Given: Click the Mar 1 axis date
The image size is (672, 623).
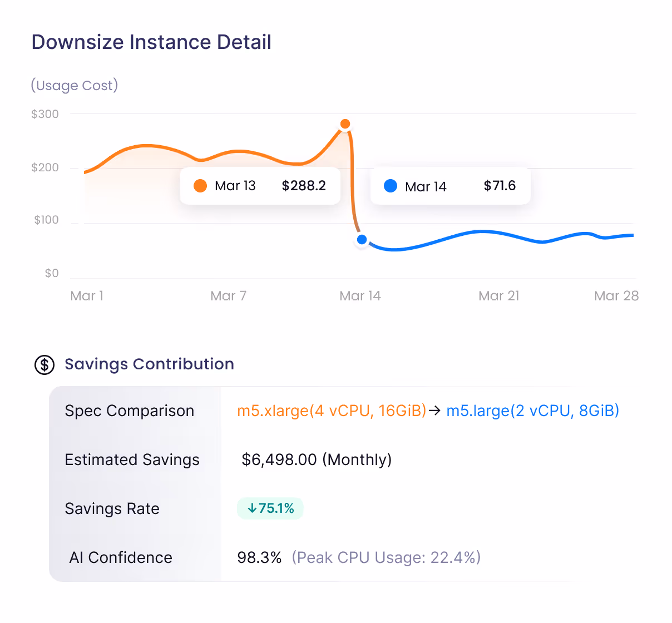Looking at the screenshot, I should pyautogui.click(x=87, y=296).
